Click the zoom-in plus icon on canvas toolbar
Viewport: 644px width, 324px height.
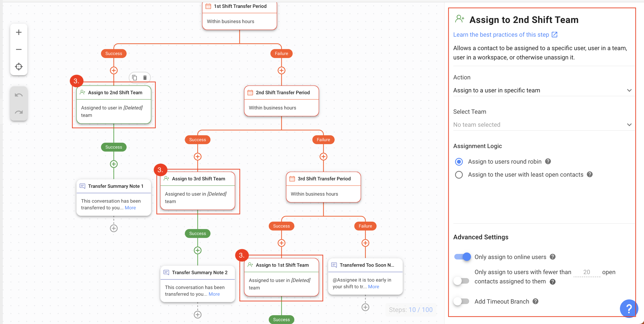[x=19, y=32]
